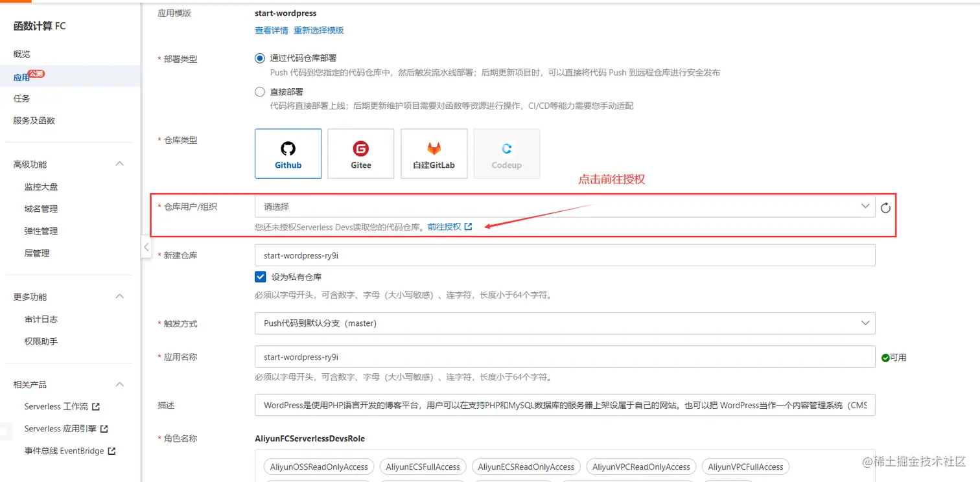Screen dimensions: 980x482
Task: Select the 自建GitLab repository type card
Action: [434, 154]
